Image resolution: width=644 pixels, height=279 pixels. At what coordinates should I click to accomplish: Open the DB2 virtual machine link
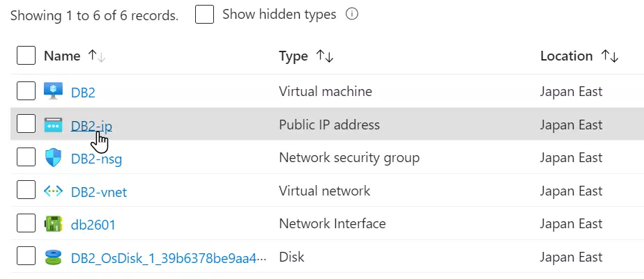tap(83, 93)
